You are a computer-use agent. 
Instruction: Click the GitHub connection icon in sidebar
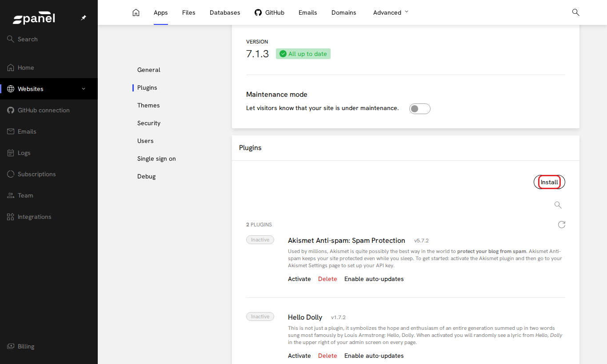pyautogui.click(x=11, y=110)
